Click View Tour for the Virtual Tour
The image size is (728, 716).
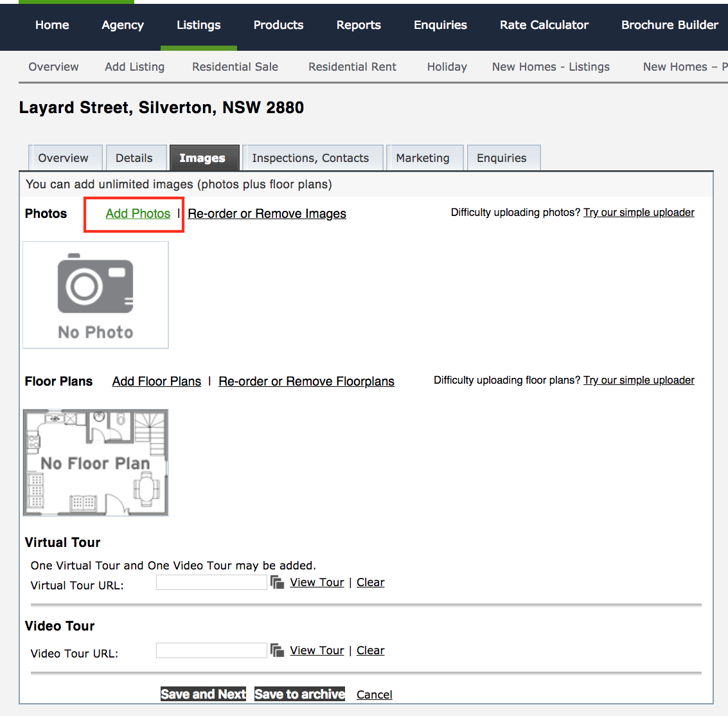point(317,582)
